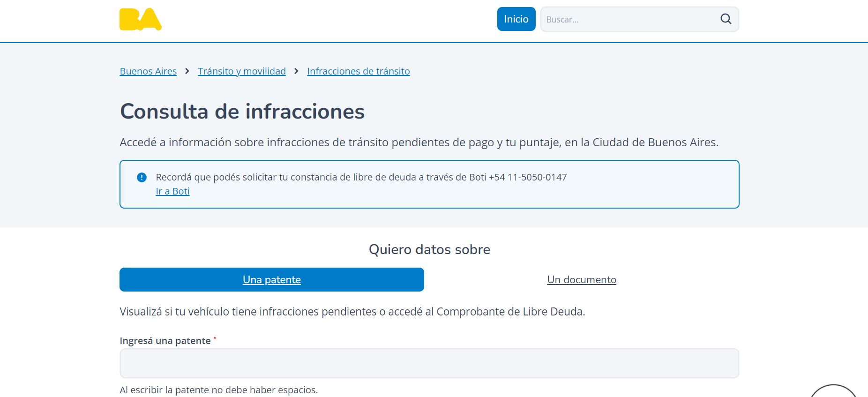
Task: Click the search magnifier icon
Action: tap(726, 19)
